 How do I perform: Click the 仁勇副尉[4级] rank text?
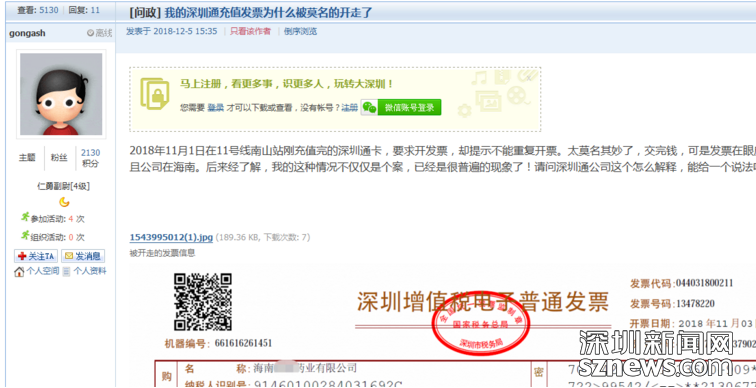point(63,186)
